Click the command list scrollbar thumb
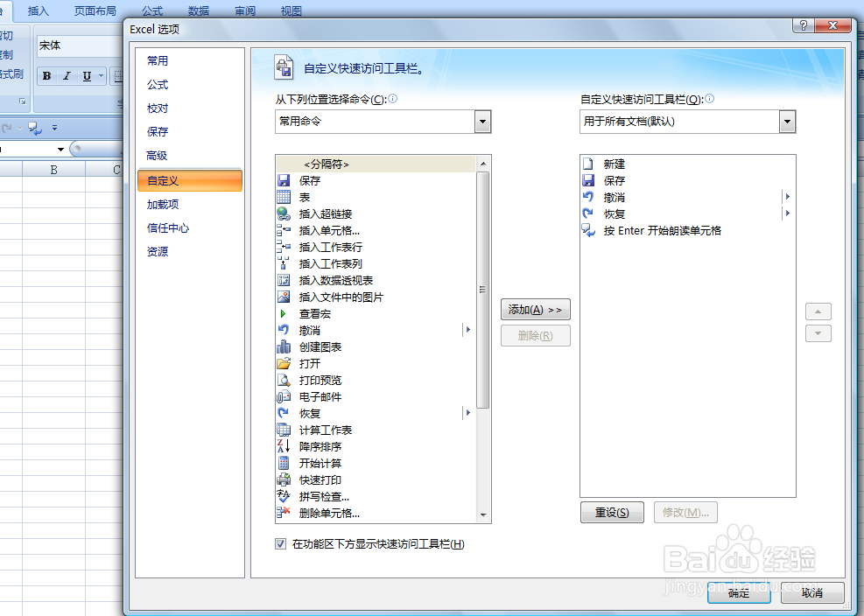The width and height of the screenshot is (864, 616). click(482, 290)
